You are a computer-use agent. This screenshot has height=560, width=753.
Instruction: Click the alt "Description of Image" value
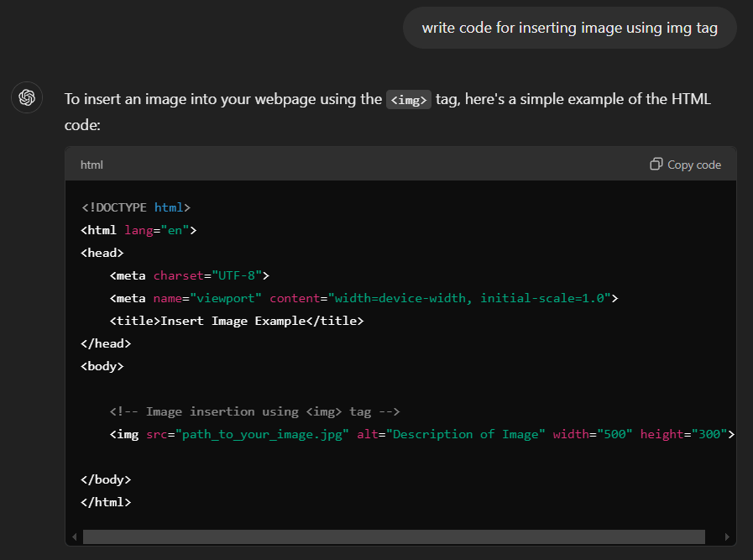pyautogui.click(x=467, y=434)
